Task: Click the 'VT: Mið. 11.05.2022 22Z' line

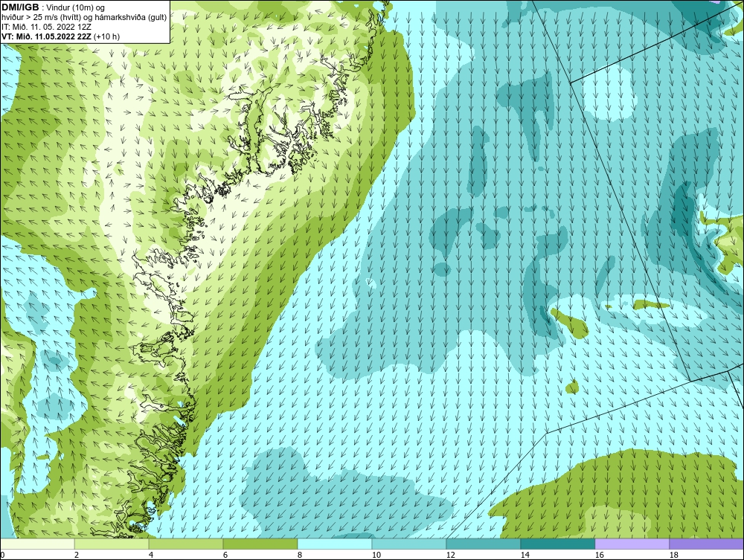Action: (x=47, y=36)
